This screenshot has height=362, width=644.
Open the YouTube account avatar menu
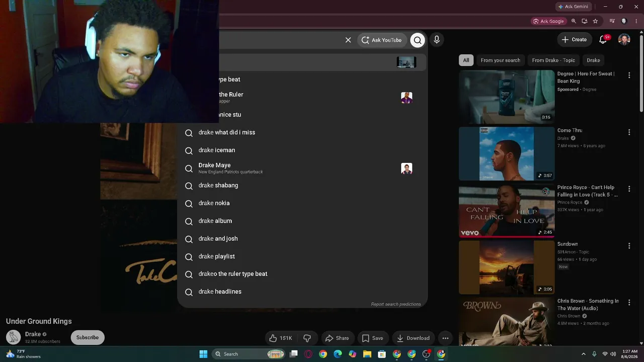624,40
